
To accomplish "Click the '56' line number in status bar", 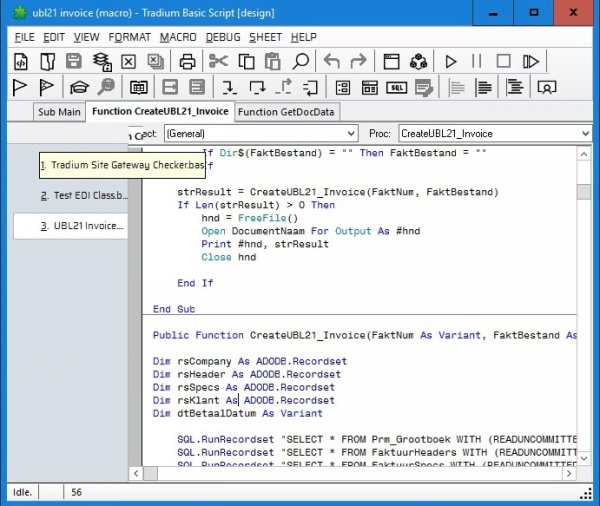I will click(x=76, y=492).
